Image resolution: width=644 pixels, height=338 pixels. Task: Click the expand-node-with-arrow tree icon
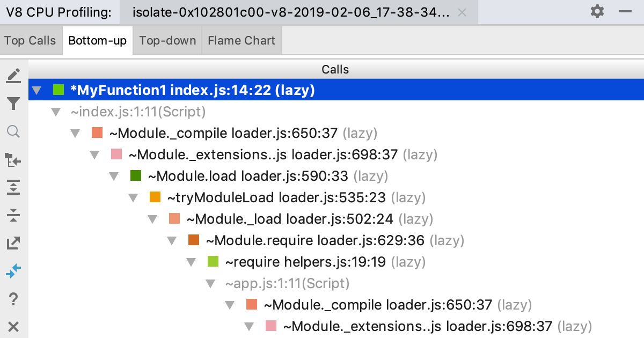click(13, 160)
